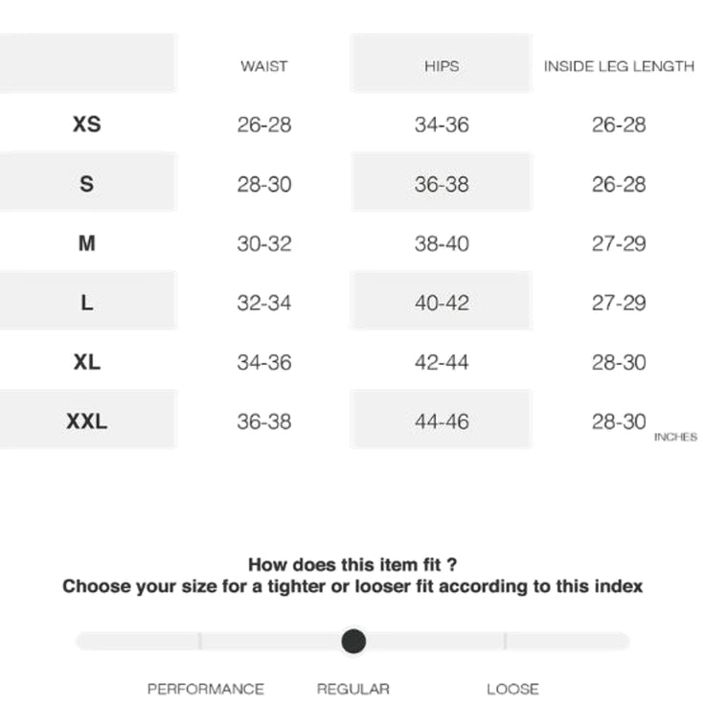The width and height of the screenshot is (728, 728).
Task: Click the WAIST column header
Action: (x=264, y=66)
